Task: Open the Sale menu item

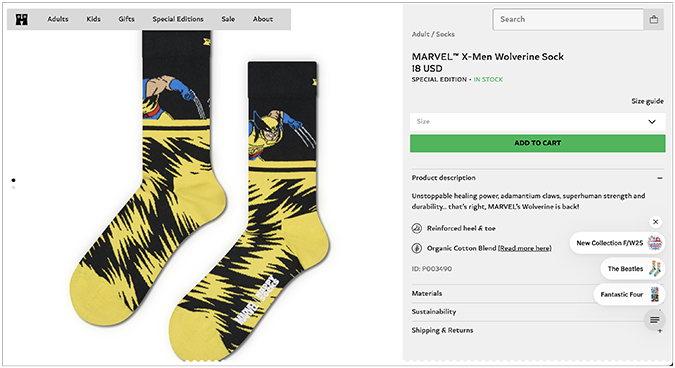Action: [x=228, y=19]
